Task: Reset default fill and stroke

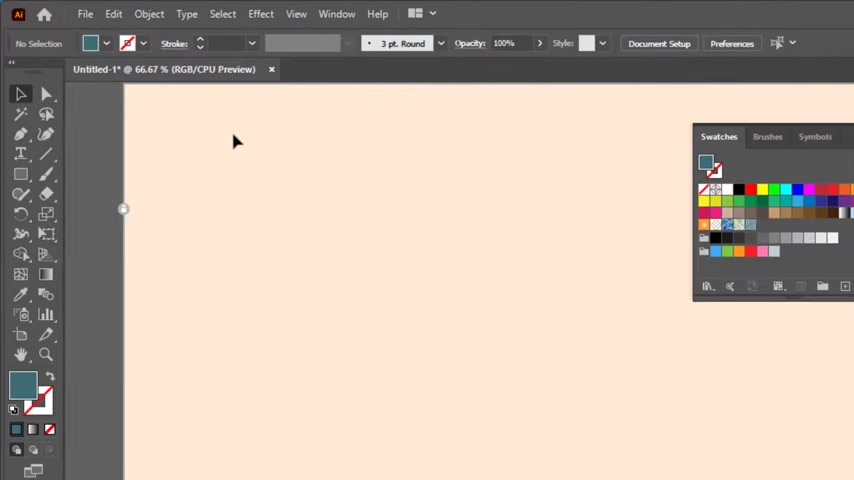Action: [14, 409]
